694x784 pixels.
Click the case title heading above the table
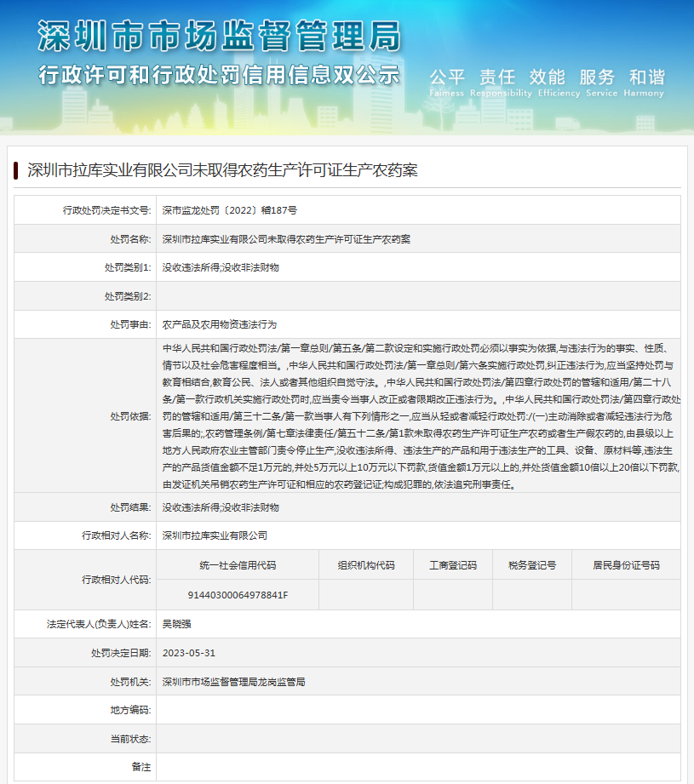222,170
